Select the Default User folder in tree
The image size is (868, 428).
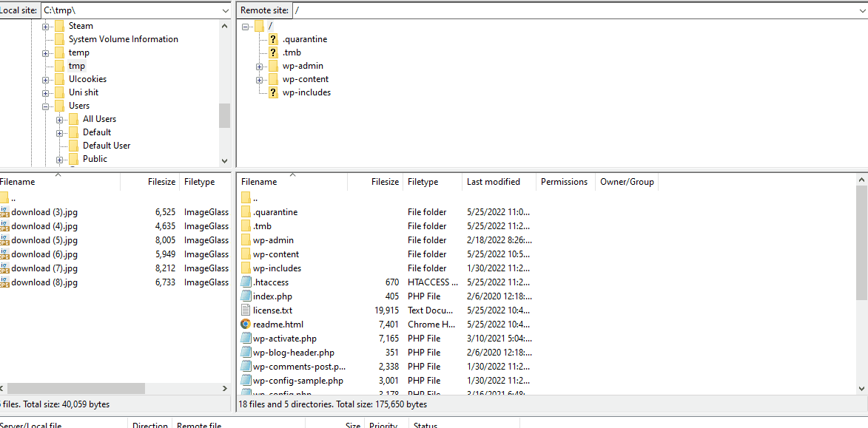(x=107, y=146)
